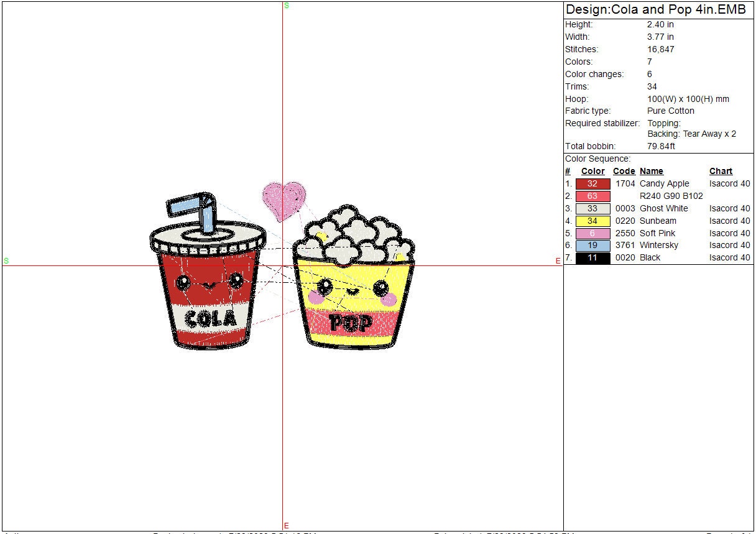Screen dimensions: 756x534
Task: Click the red E marker at right edge
Action: 558,261
